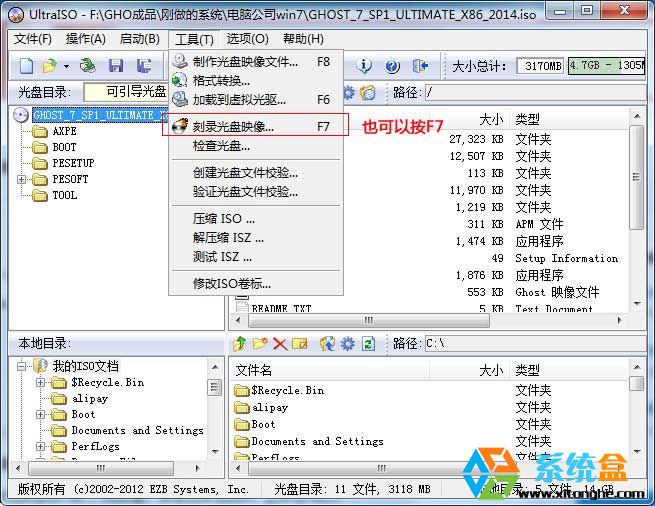
Task: Click 压缩 ISO menu item
Action: tap(224, 218)
